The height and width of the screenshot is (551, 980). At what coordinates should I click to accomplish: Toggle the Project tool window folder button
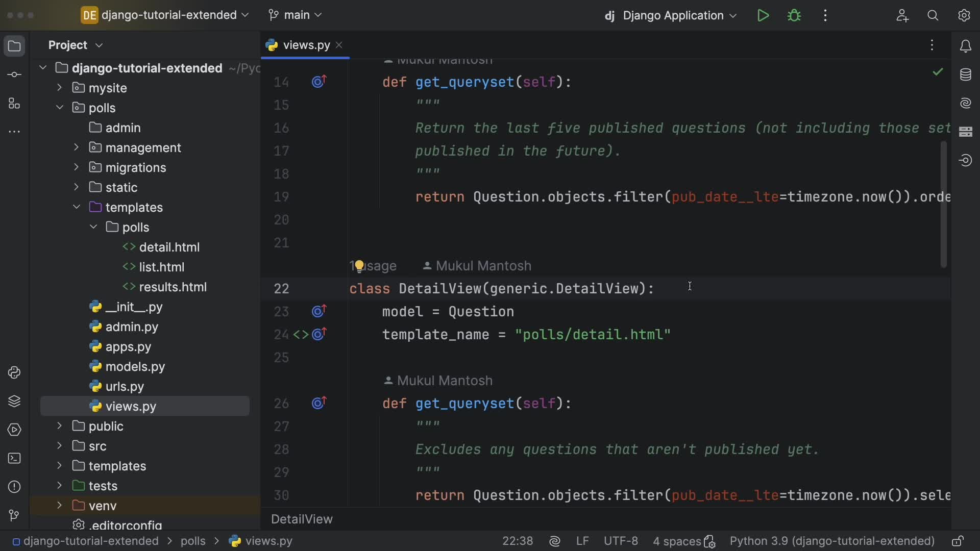coord(14,46)
